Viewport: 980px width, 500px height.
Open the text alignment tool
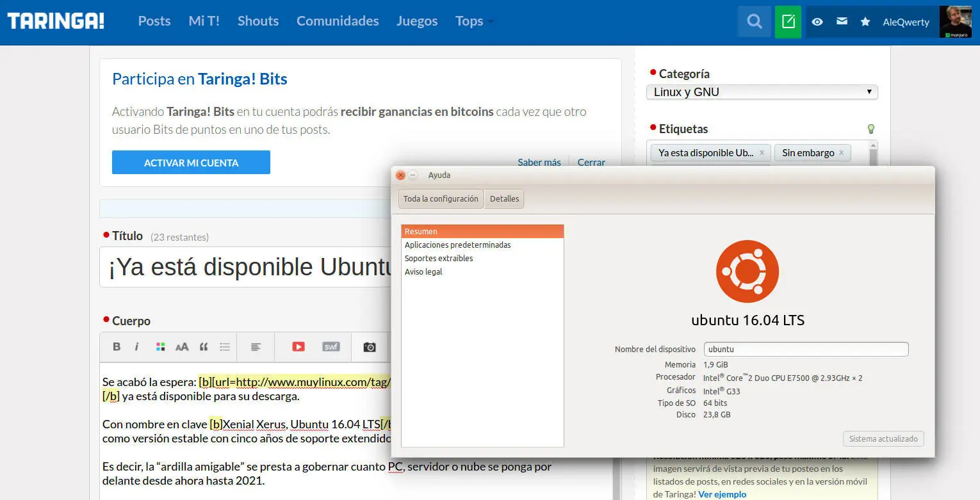pos(256,346)
